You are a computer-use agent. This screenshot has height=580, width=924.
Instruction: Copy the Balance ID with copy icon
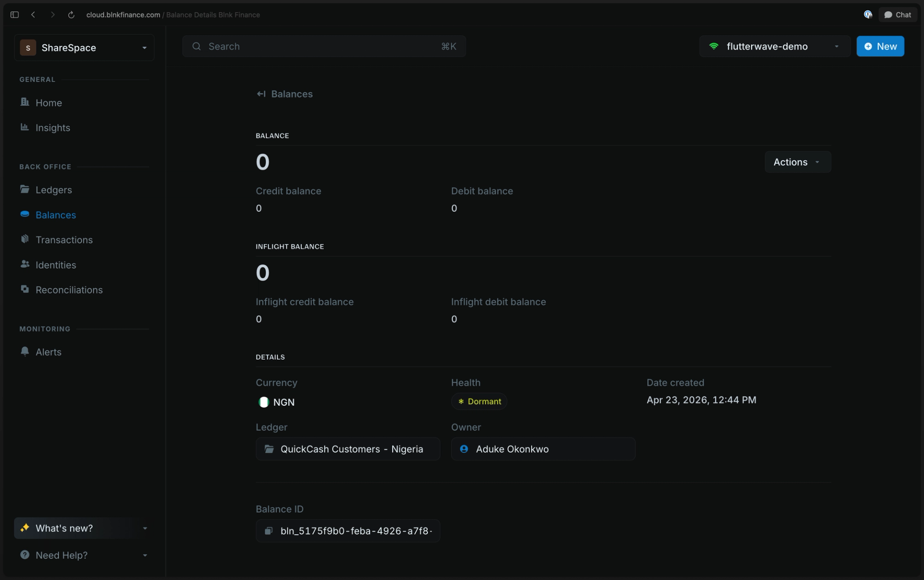point(269,531)
